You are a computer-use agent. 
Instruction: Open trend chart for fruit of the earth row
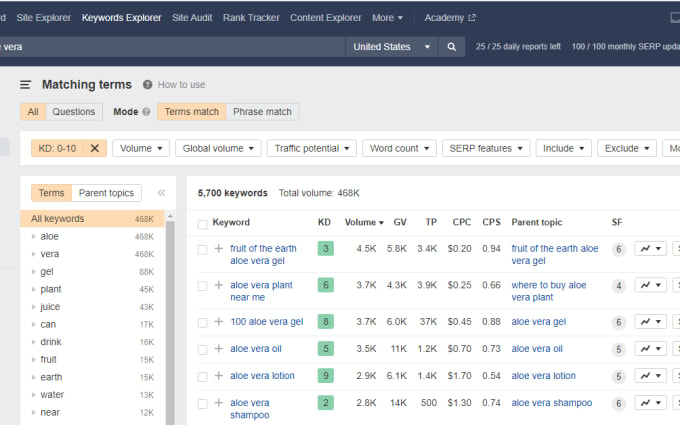point(651,248)
